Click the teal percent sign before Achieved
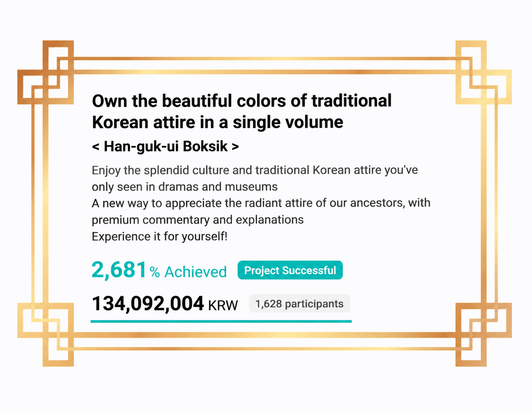Image resolution: width=532 pixels, height=412 pixels. [x=155, y=272]
